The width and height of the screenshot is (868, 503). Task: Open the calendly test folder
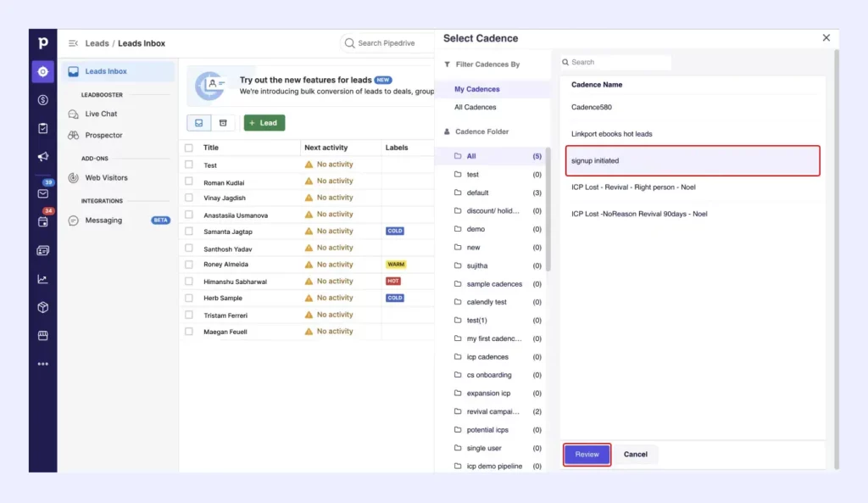click(x=491, y=302)
